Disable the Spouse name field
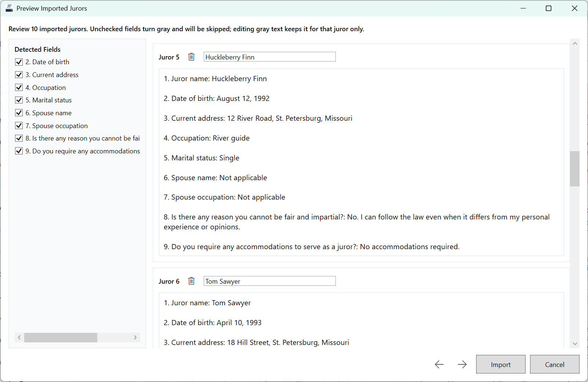This screenshot has height=382, width=588. pyautogui.click(x=19, y=113)
